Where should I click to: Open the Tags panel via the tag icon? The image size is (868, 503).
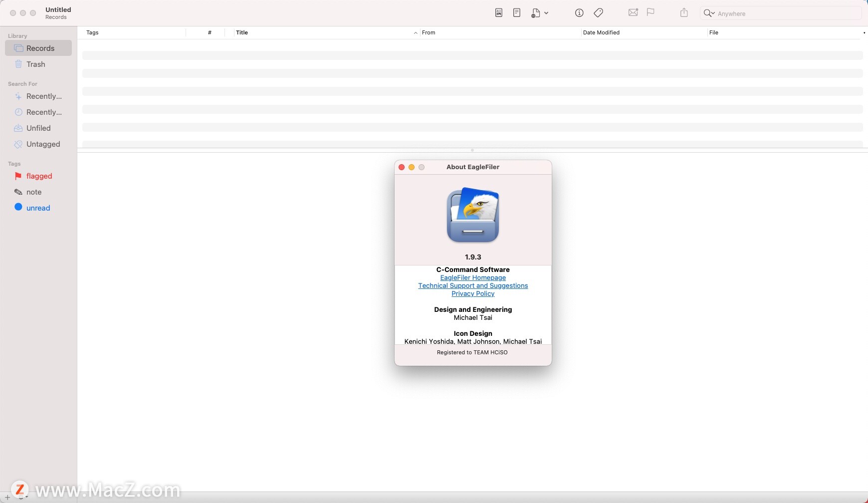coord(598,13)
